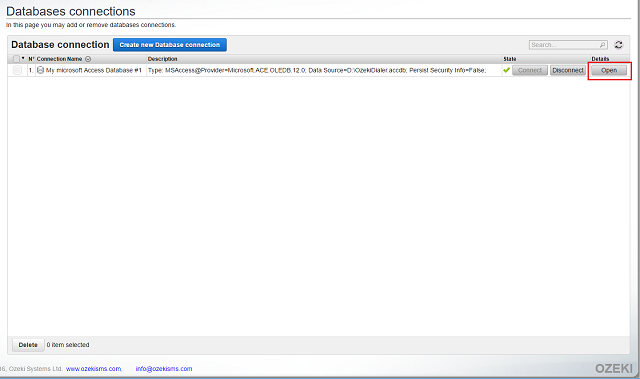Tick the checkbox for My microsoft Access Database #1
Screen dimensions: 640x379
17,70
